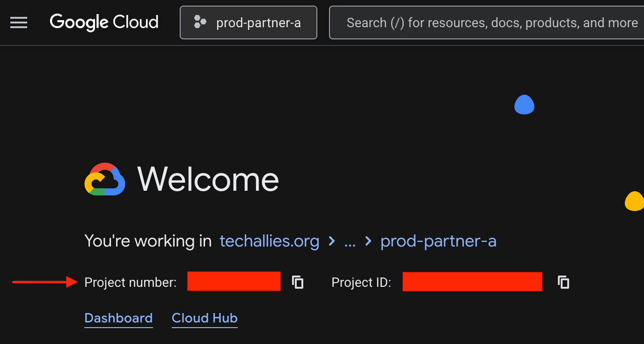Click the Google Cloud logo
This screenshot has width=644, height=344.
coord(104,22)
